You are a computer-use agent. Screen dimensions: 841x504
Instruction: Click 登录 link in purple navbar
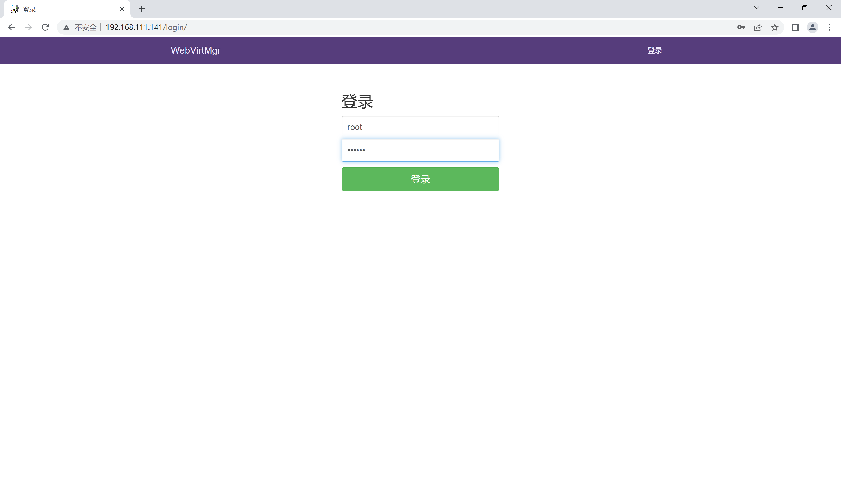(654, 50)
